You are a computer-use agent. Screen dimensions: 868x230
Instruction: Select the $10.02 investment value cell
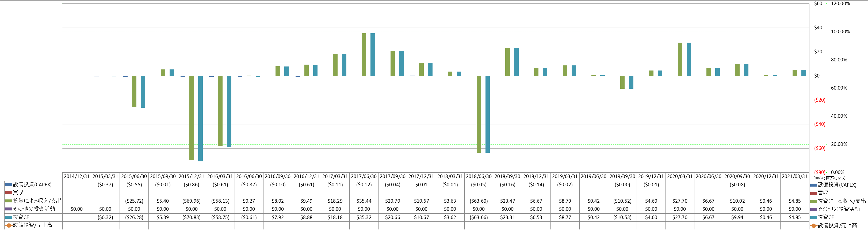737,201
